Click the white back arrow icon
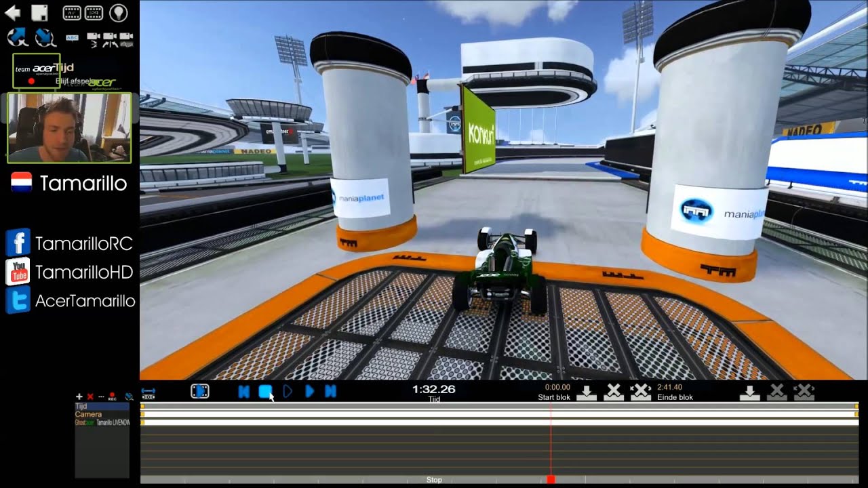 13,12
